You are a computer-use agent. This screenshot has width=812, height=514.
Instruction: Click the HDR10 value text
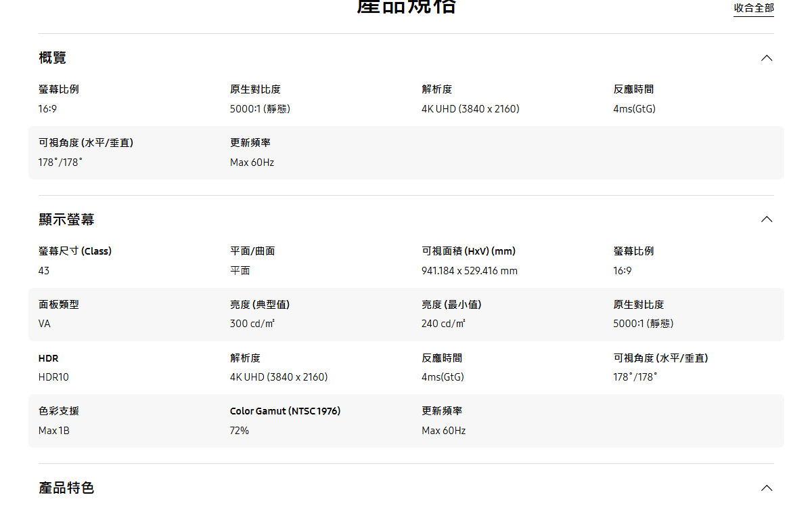[x=53, y=377]
